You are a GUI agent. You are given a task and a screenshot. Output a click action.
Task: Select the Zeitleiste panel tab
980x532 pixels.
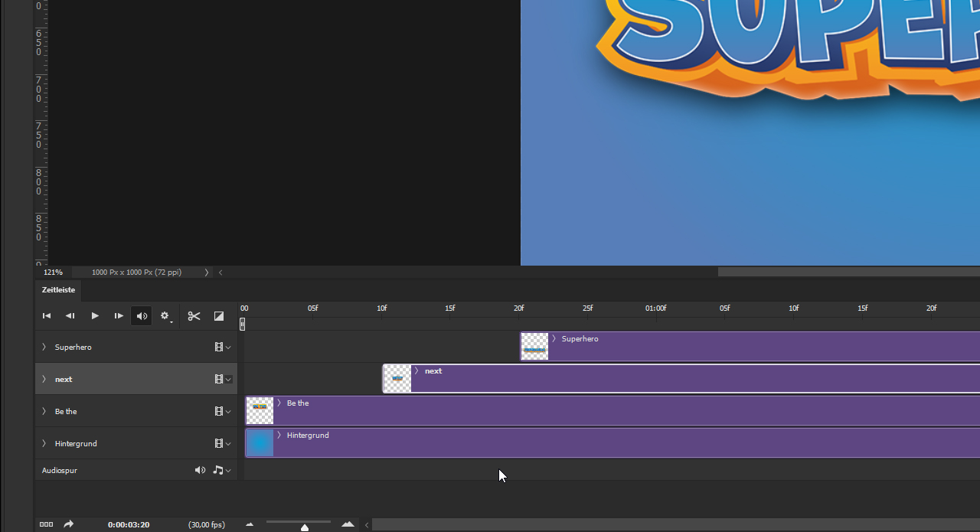(x=59, y=290)
